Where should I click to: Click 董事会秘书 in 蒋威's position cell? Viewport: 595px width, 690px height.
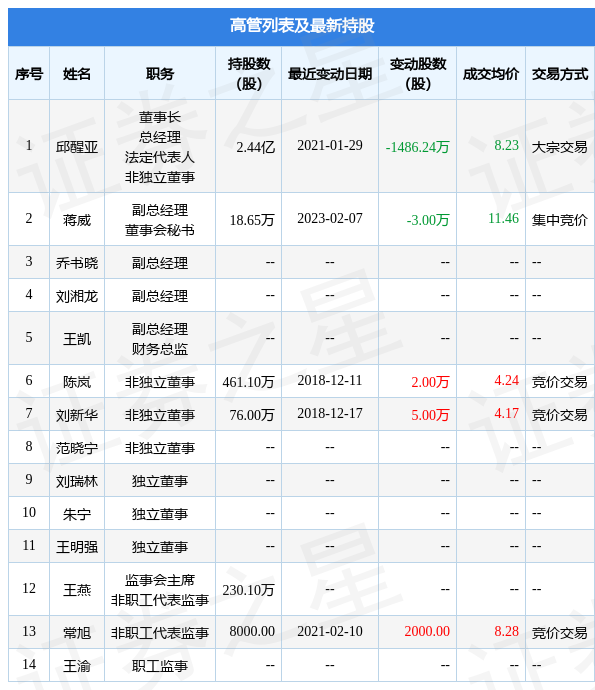point(160,230)
